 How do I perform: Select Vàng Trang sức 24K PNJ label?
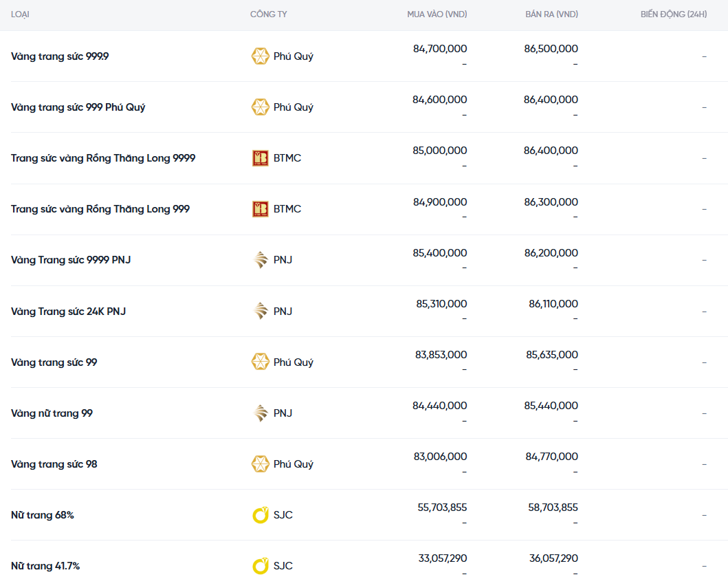coord(68,311)
